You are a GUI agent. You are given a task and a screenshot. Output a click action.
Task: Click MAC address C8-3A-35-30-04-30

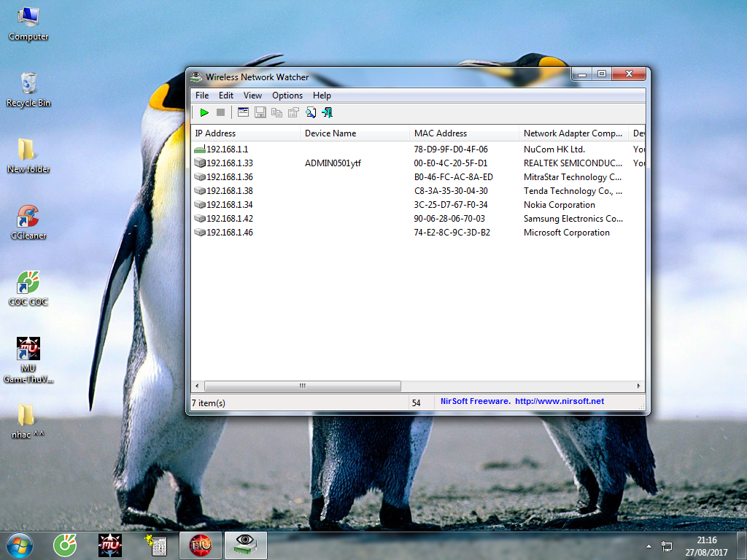click(451, 191)
